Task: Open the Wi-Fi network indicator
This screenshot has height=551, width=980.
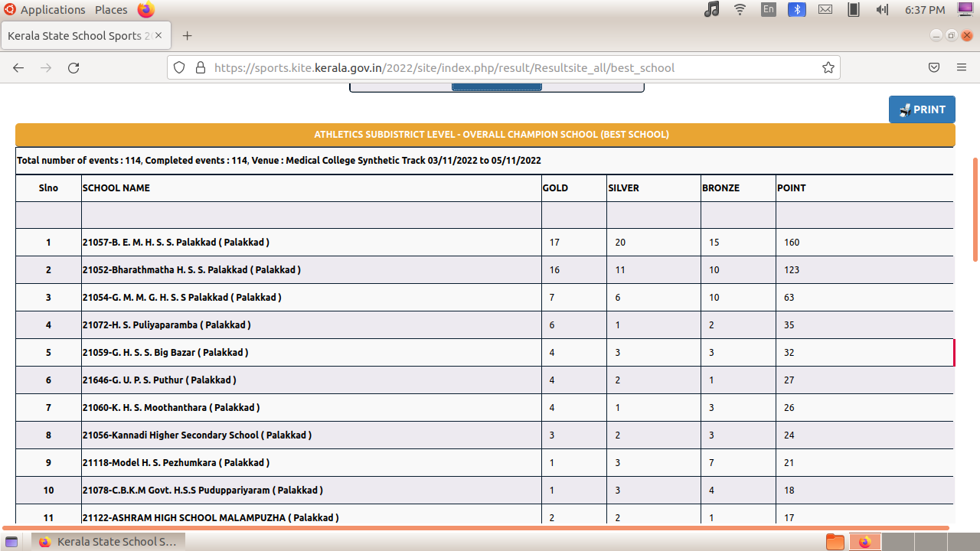Action: pos(740,10)
